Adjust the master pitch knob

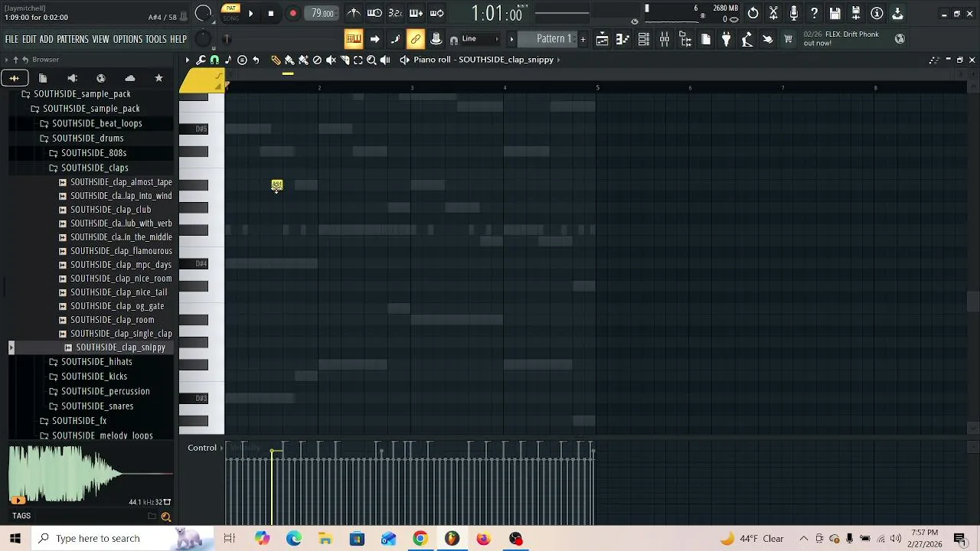tap(203, 39)
